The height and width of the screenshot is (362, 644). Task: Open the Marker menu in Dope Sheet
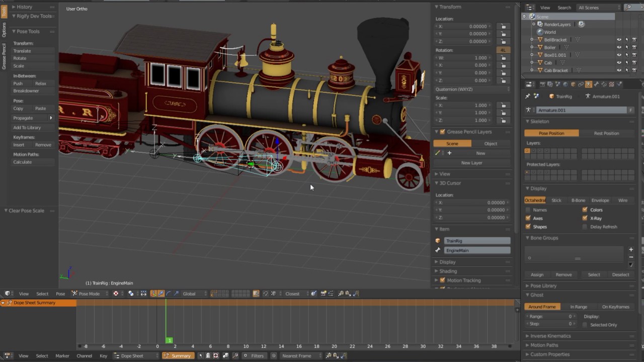tap(62, 355)
